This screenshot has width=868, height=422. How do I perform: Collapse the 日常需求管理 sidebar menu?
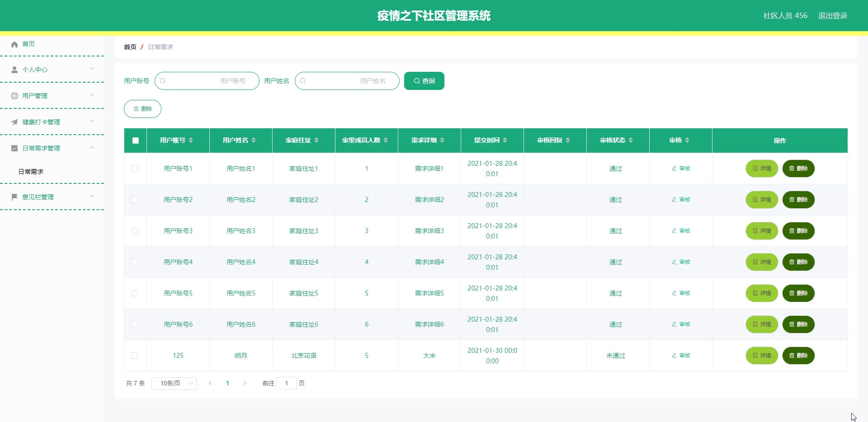(x=52, y=148)
